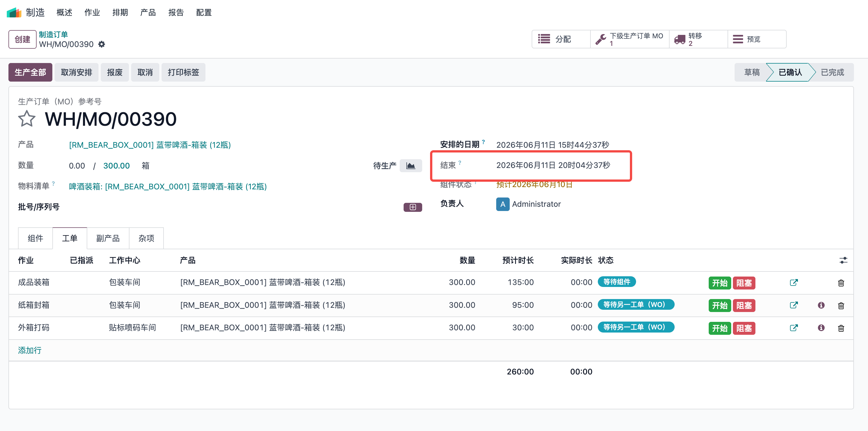868x431 pixels.
Task: Click expected duration 135:00 cell
Action: [521, 282]
